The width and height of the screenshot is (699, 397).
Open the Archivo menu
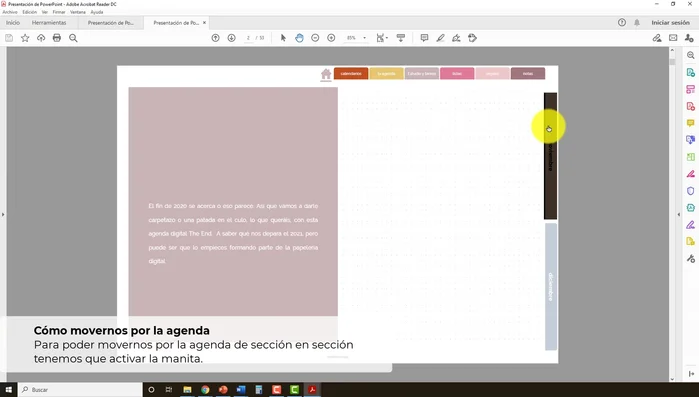10,12
